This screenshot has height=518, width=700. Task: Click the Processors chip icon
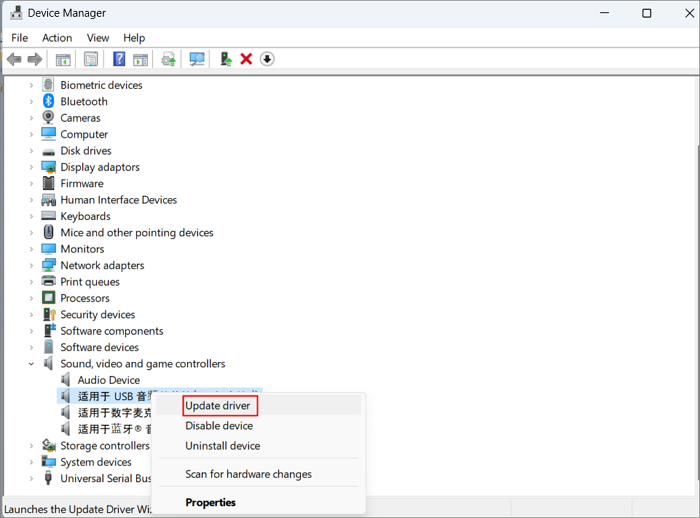pyautogui.click(x=48, y=298)
